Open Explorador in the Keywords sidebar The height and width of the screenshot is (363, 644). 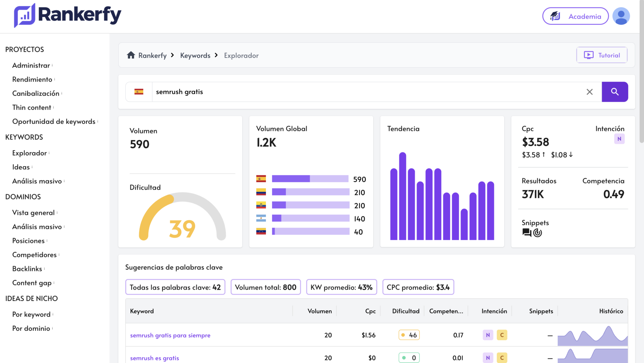30,153
